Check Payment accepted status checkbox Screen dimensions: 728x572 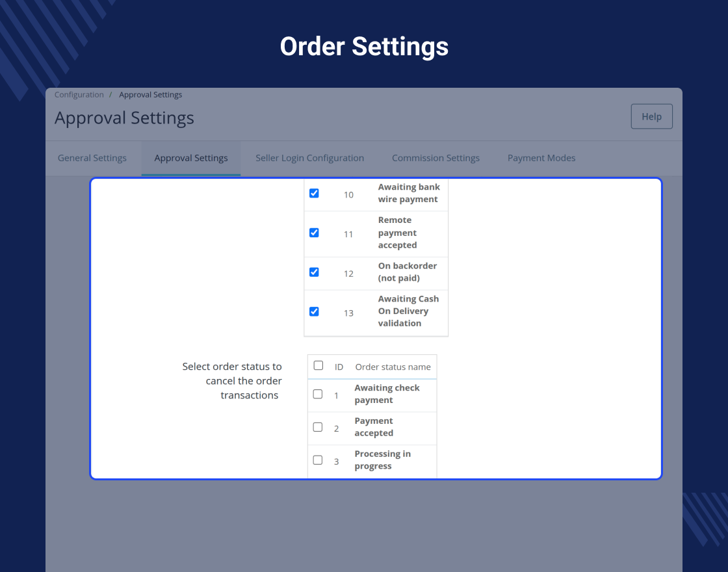click(318, 427)
